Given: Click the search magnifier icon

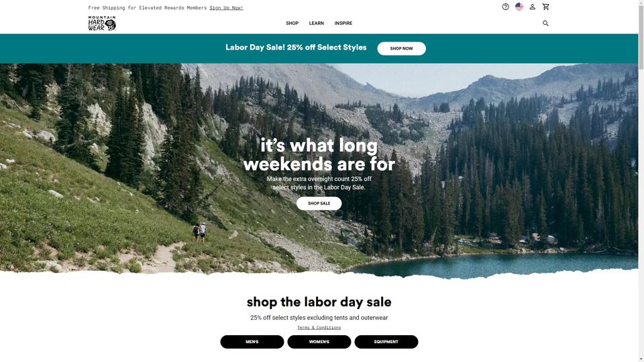Looking at the screenshot, I should (x=545, y=23).
